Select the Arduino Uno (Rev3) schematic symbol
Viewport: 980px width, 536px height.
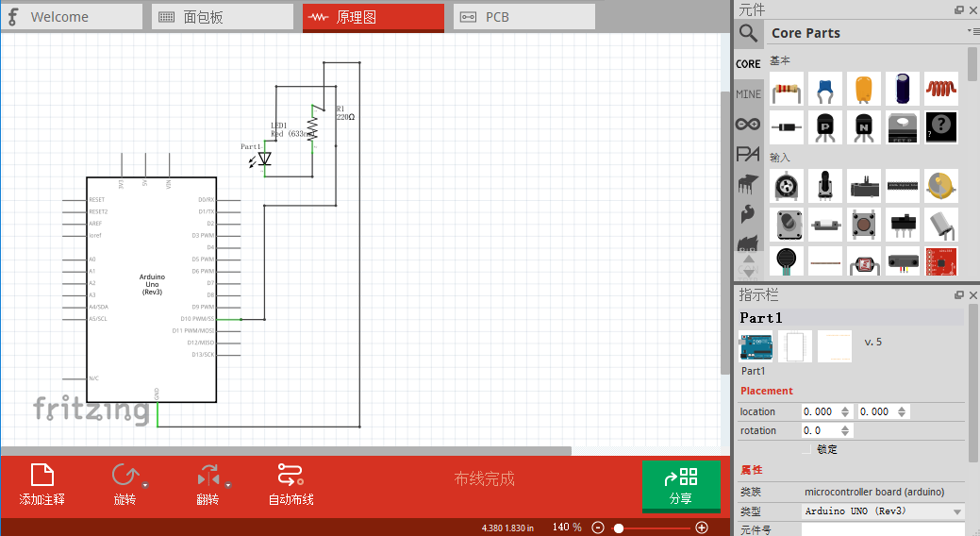(152, 290)
